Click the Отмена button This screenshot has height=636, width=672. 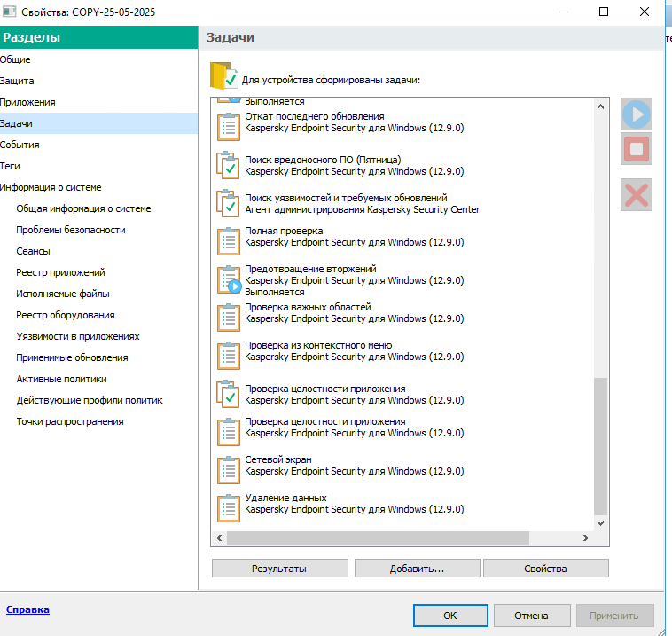[532, 616]
